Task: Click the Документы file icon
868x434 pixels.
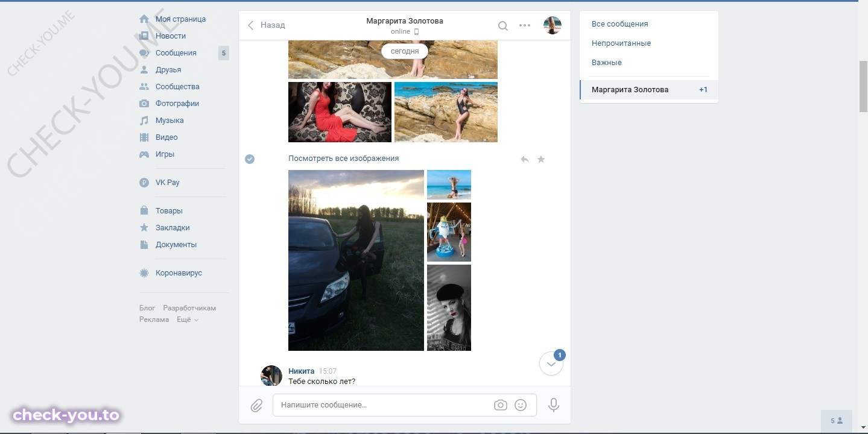Action: pos(144,245)
